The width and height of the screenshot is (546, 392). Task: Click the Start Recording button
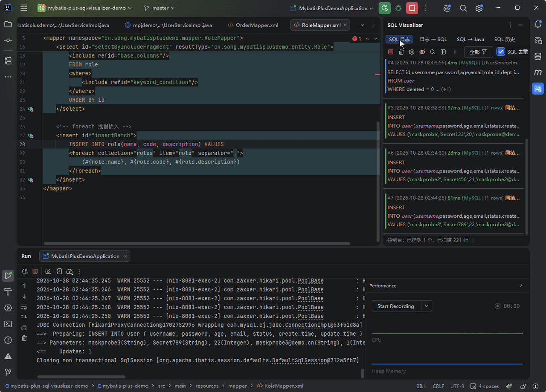(x=396, y=306)
